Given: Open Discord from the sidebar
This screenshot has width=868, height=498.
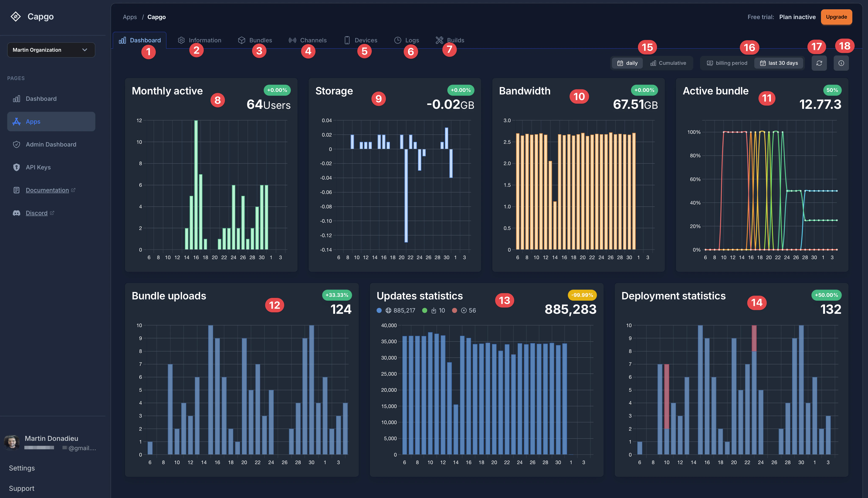Looking at the screenshot, I should [x=37, y=213].
